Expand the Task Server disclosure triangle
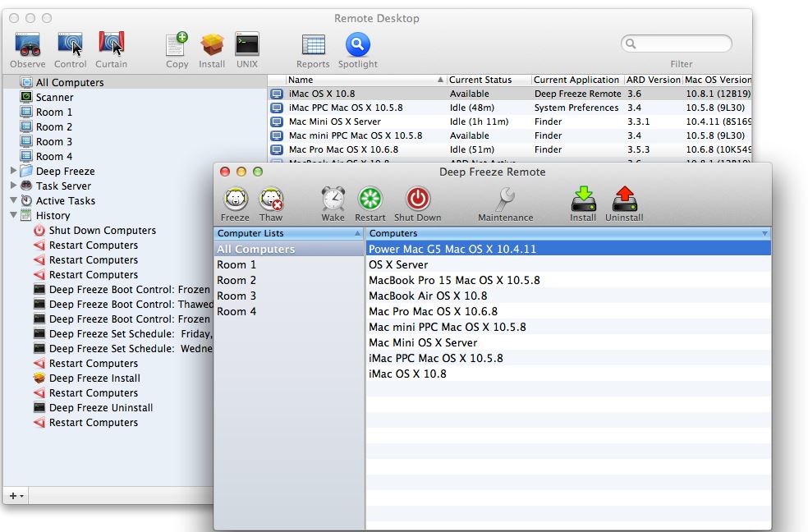This screenshot has height=532, width=808. pos(13,186)
